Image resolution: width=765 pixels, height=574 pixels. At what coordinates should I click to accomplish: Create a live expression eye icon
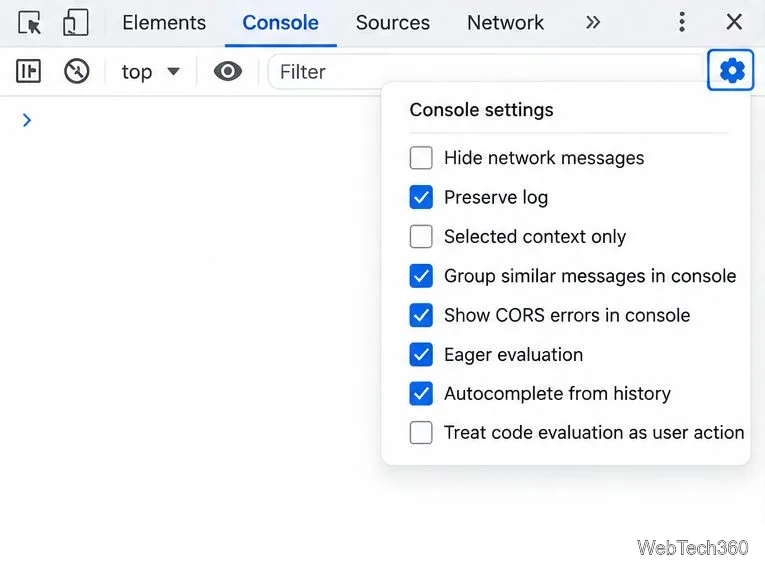tap(228, 71)
